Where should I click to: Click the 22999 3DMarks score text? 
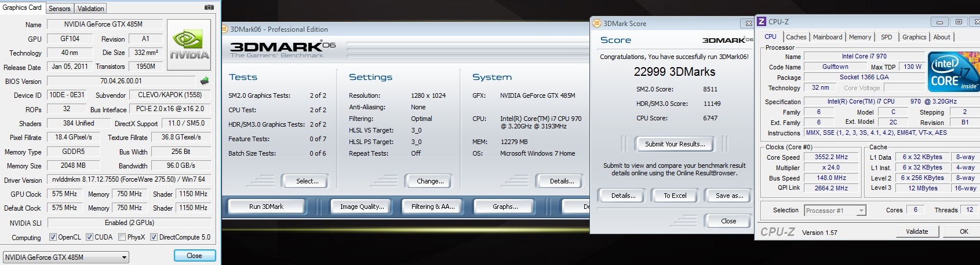(675, 72)
